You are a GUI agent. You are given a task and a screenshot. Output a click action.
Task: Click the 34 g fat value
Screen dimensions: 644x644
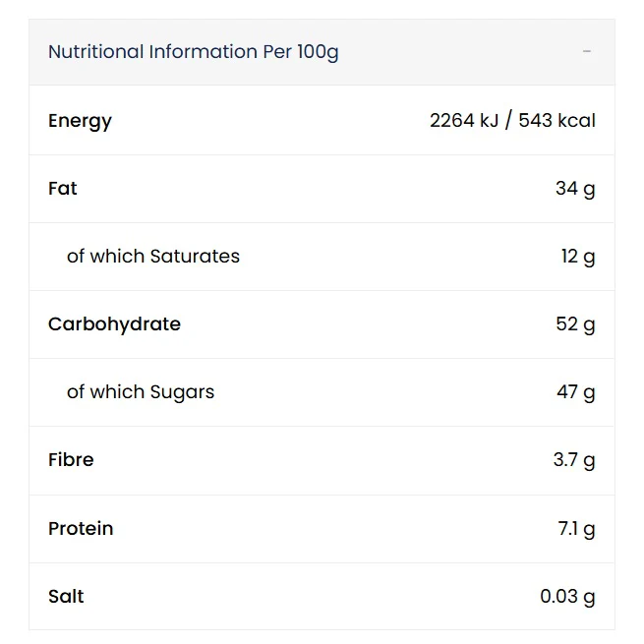coord(575,189)
